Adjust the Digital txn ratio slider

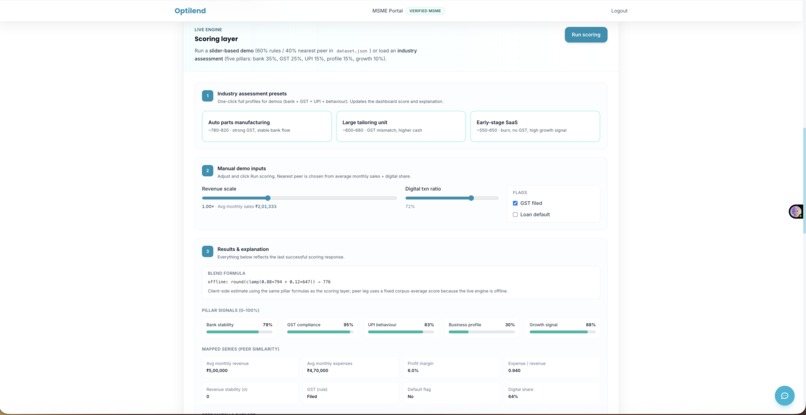(x=452, y=198)
